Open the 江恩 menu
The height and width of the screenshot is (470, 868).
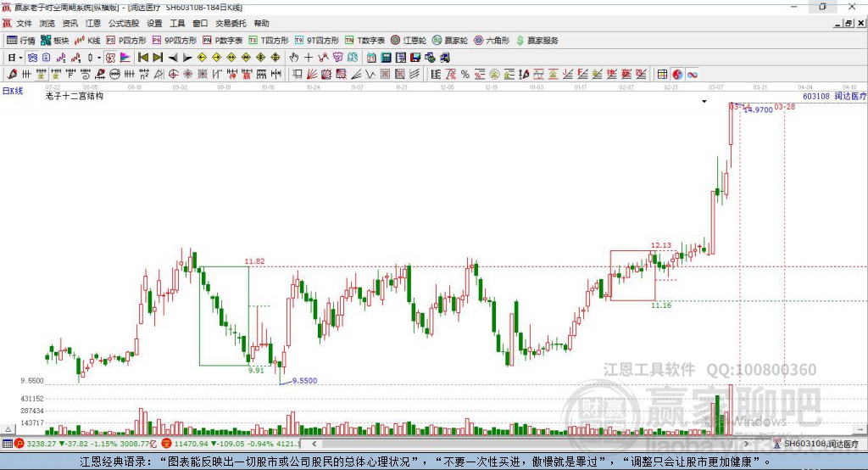tap(93, 23)
